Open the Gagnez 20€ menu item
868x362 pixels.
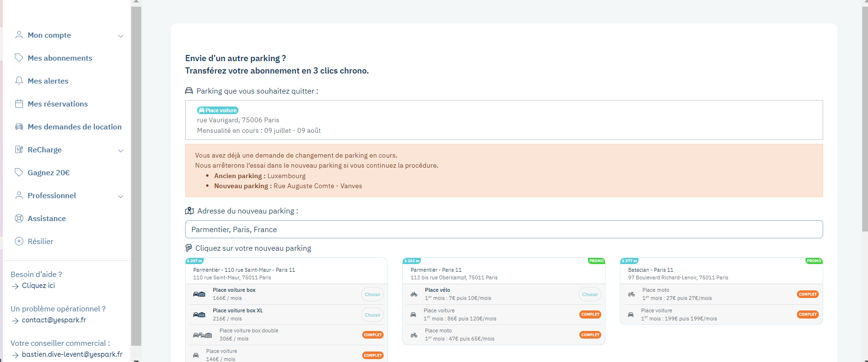coord(49,172)
